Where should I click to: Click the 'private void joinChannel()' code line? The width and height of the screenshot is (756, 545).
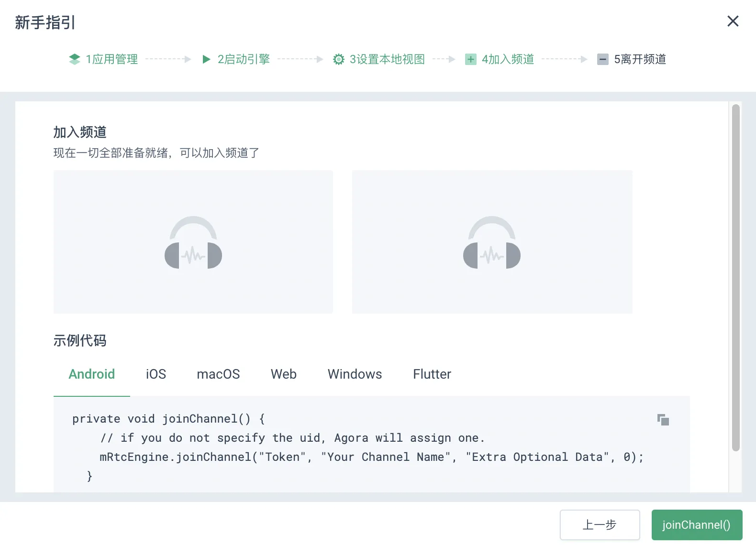click(168, 419)
